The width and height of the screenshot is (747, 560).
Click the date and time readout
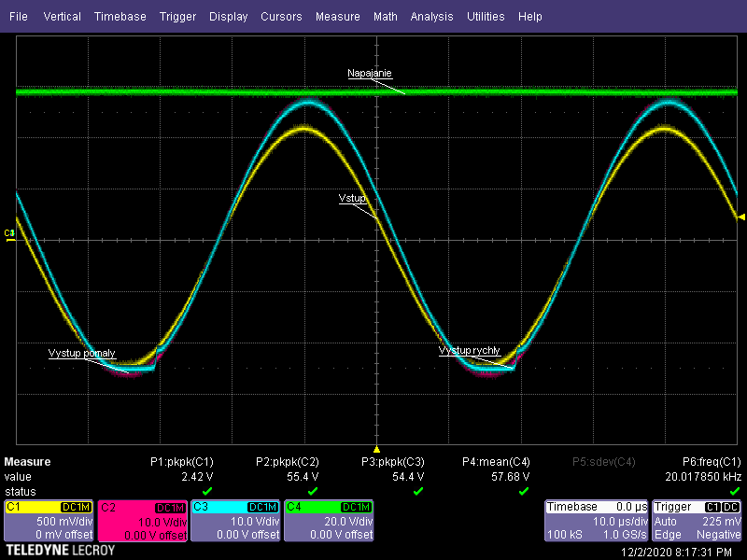click(676, 553)
